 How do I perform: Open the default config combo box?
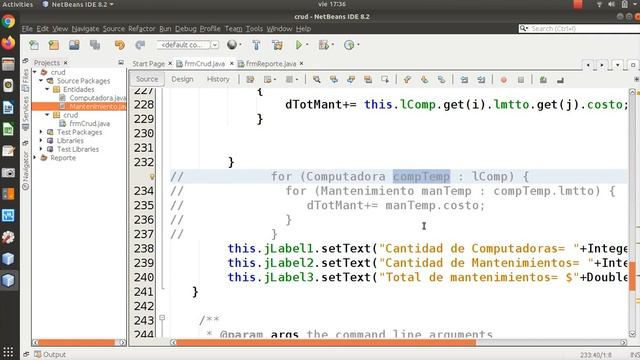point(188,45)
